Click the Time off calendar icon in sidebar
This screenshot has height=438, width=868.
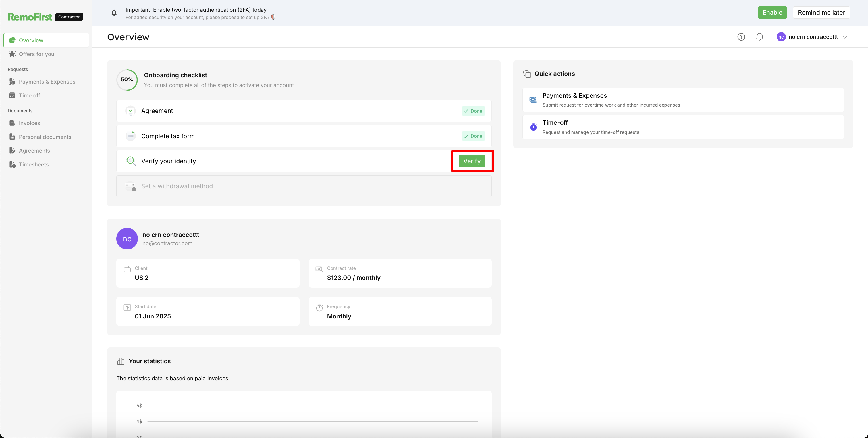12,95
